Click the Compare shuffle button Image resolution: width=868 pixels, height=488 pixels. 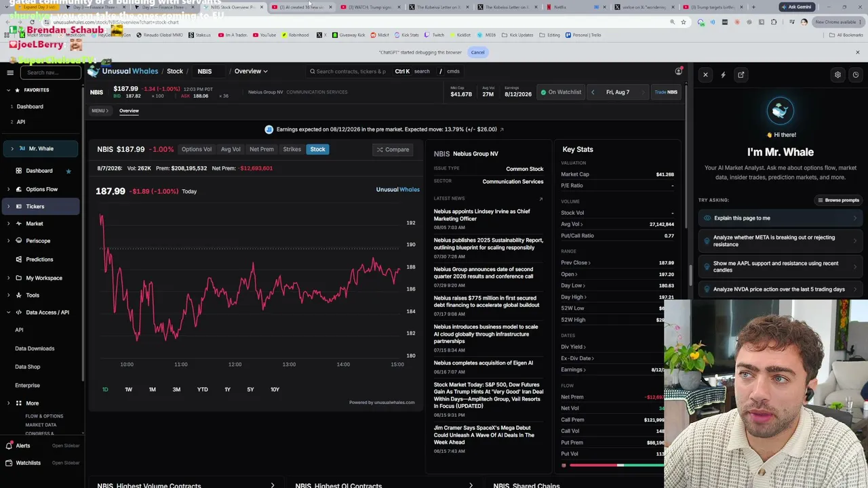(x=393, y=149)
